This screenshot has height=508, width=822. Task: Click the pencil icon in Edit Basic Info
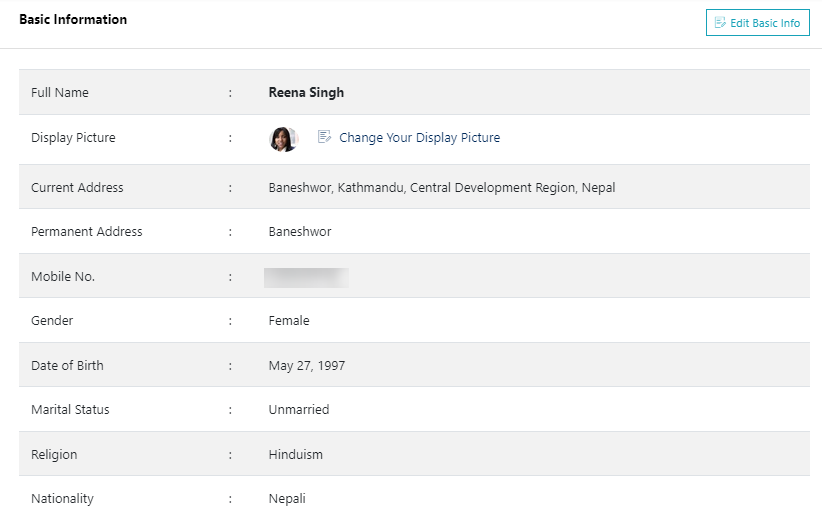pos(720,23)
